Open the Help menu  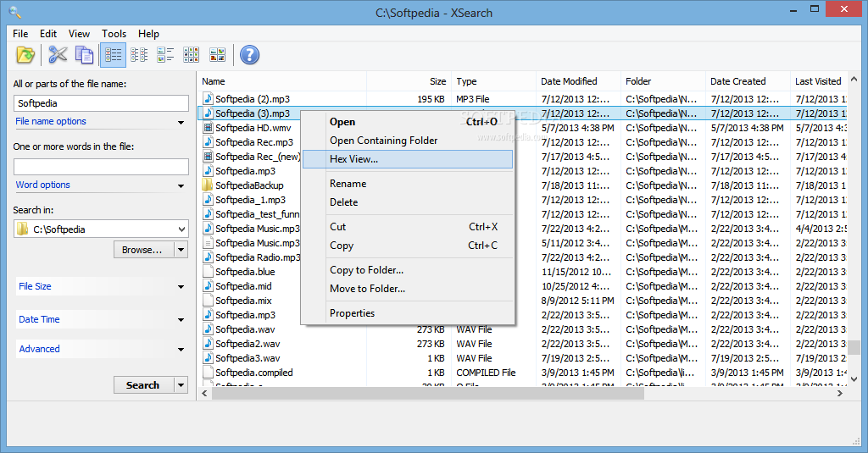[148, 34]
